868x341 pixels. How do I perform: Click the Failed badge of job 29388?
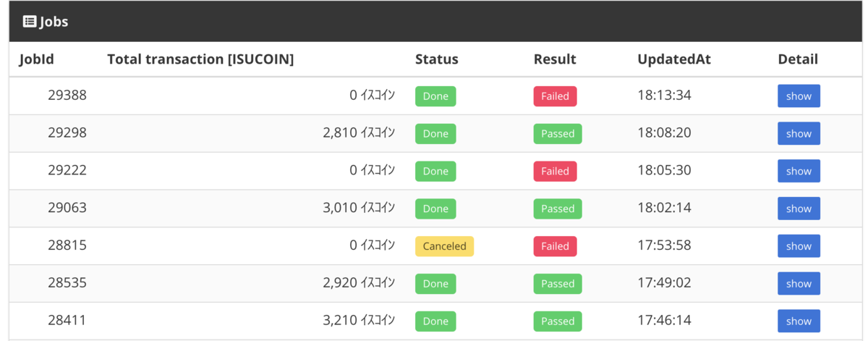555,96
